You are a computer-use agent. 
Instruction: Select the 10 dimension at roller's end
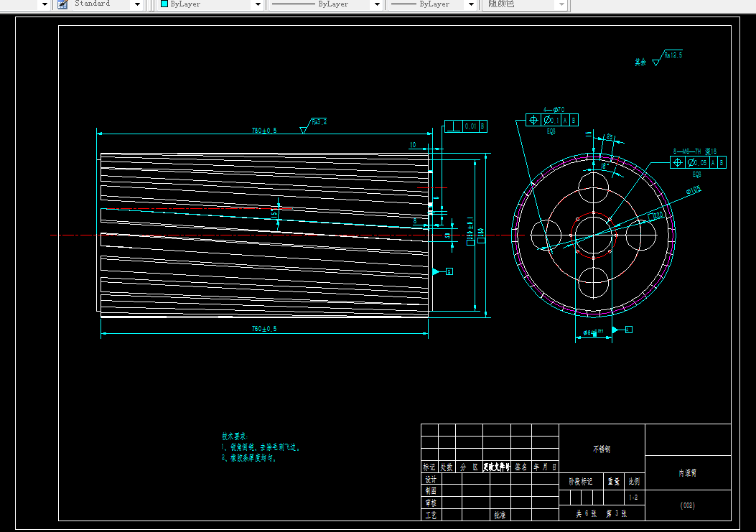(x=413, y=145)
